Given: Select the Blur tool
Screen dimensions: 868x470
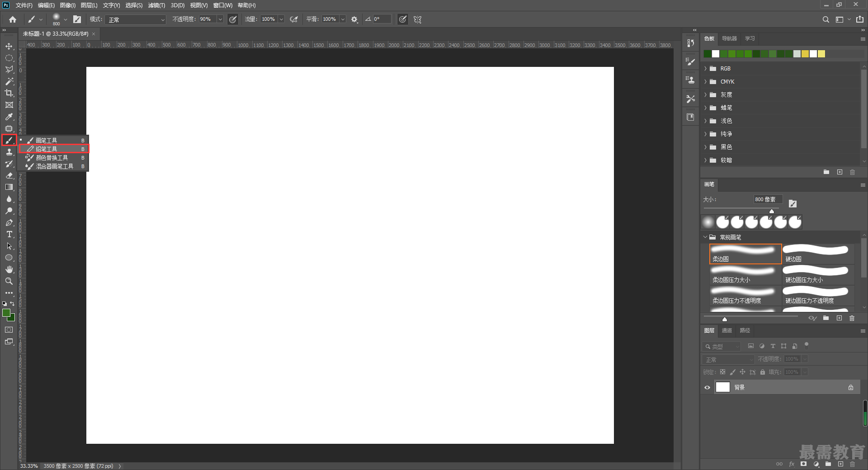Looking at the screenshot, I should (x=9, y=199).
